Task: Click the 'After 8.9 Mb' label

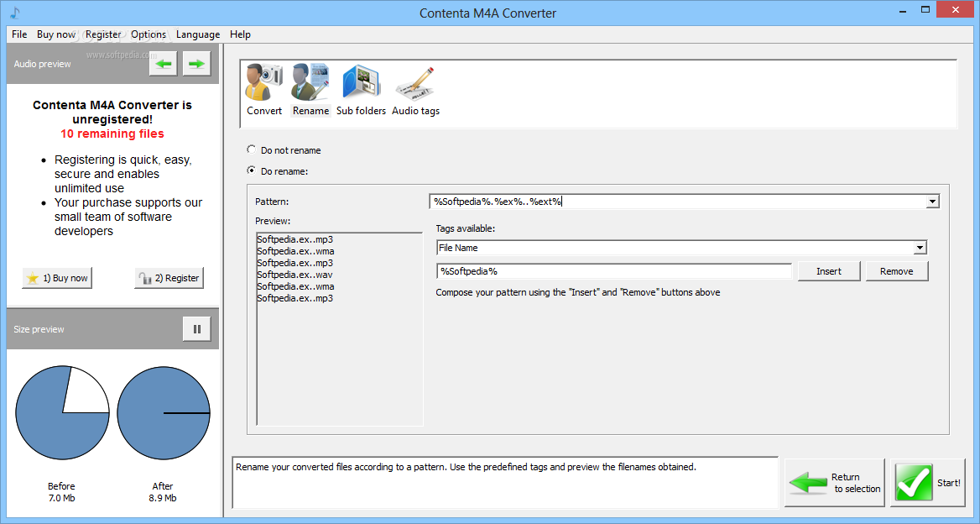Action: coord(163,492)
